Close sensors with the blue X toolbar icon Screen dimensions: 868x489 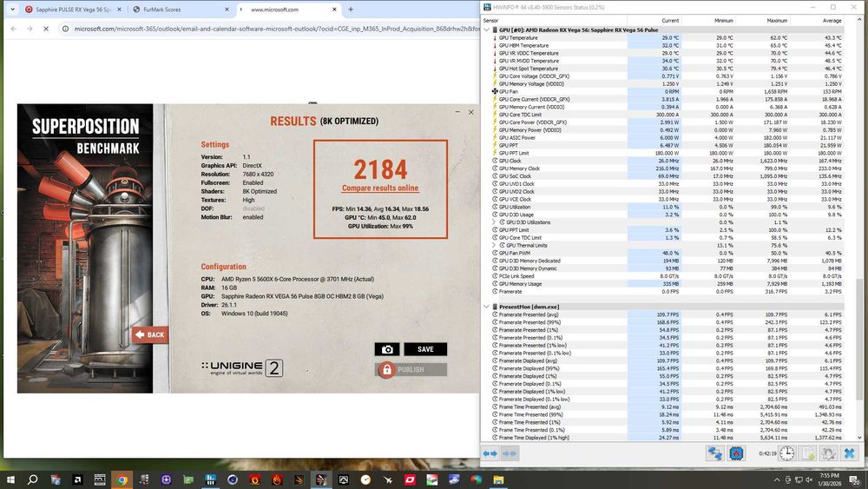pos(849,453)
